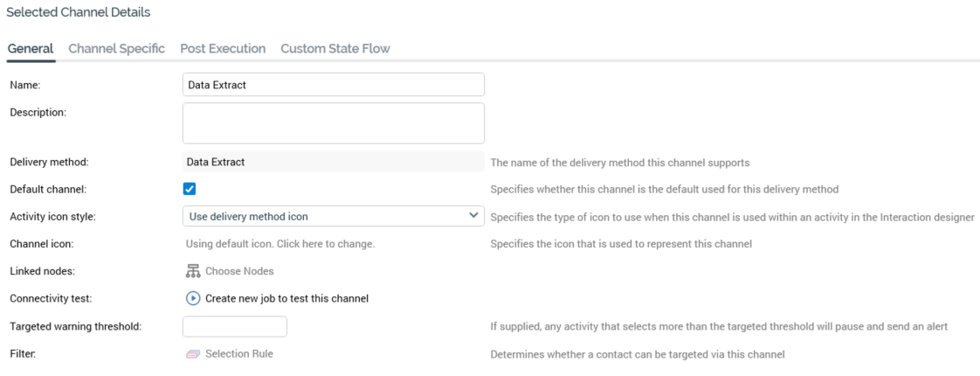Click 'Create new job to test this channel'
The width and height of the screenshot is (980, 376).
coord(286,299)
